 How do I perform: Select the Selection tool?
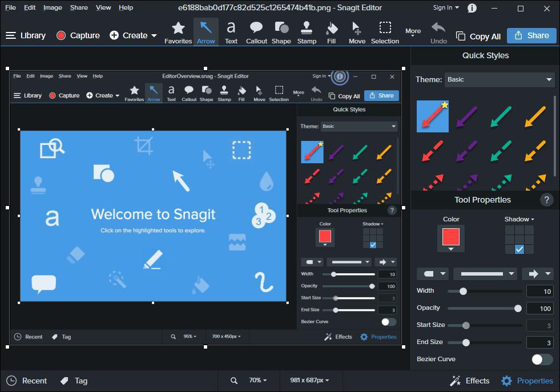coord(385,32)
